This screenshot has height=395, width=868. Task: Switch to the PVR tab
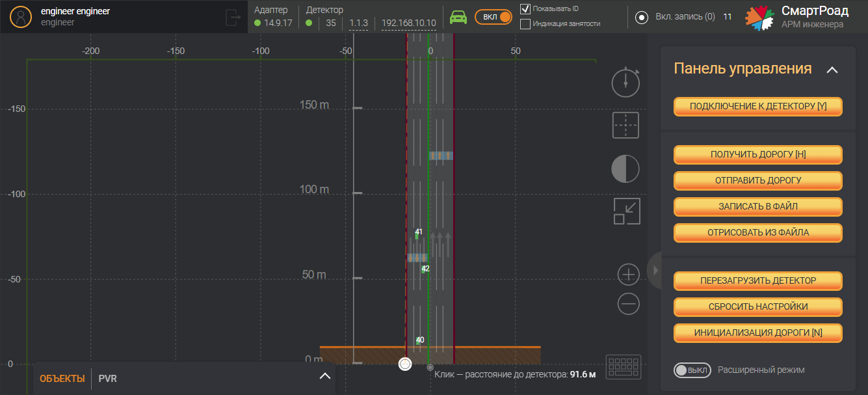tap(108, 379)
